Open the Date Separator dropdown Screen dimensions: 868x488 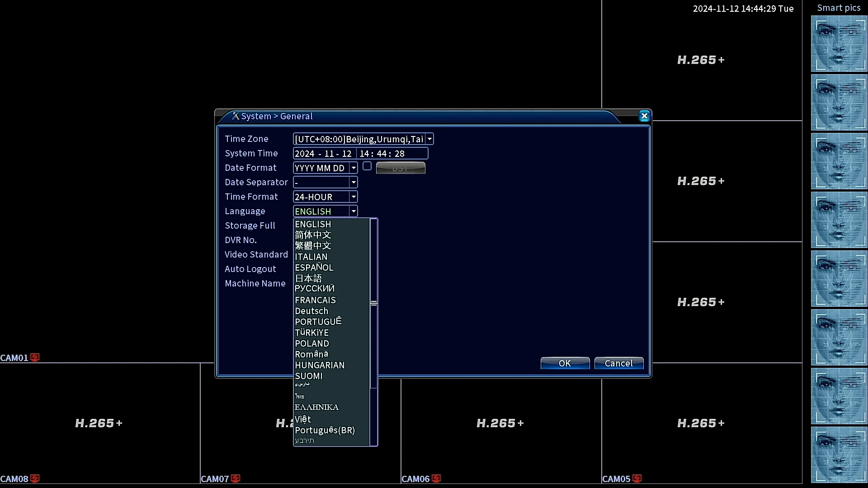(354, 183)
